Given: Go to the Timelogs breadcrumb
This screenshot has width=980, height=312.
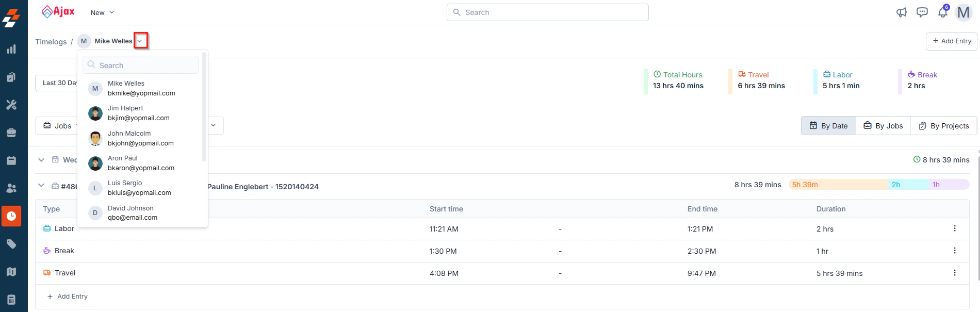Looking at the screenshot, I should point(51,42).
